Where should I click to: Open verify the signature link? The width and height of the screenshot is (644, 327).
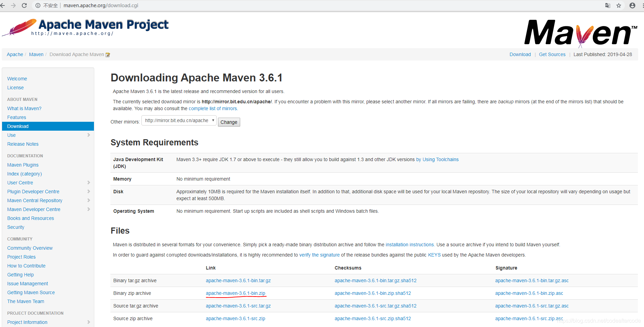pyautogui.click(x=319, y=255)
